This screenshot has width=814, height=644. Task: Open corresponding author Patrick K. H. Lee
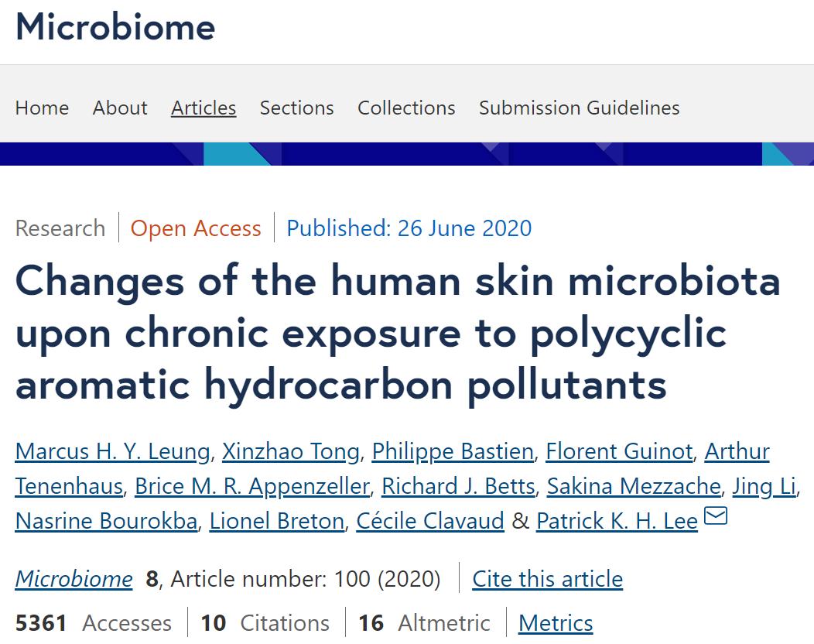tap(617, 521)
